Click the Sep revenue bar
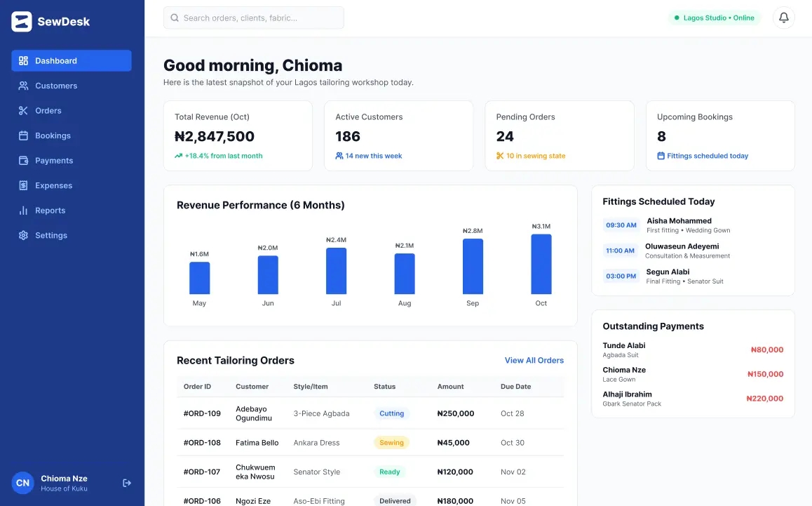The width and height of the screenshot is (812, 506). 473,267
